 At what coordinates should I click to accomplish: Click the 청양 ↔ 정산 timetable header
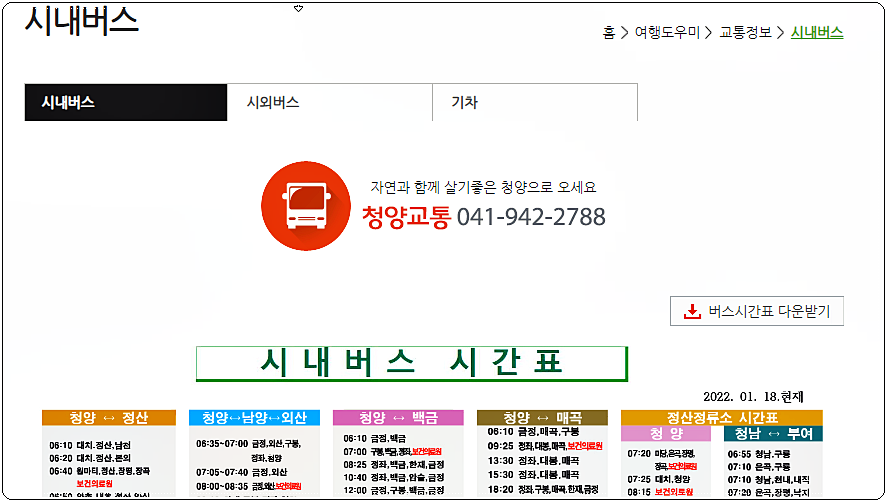coord(109,418)
